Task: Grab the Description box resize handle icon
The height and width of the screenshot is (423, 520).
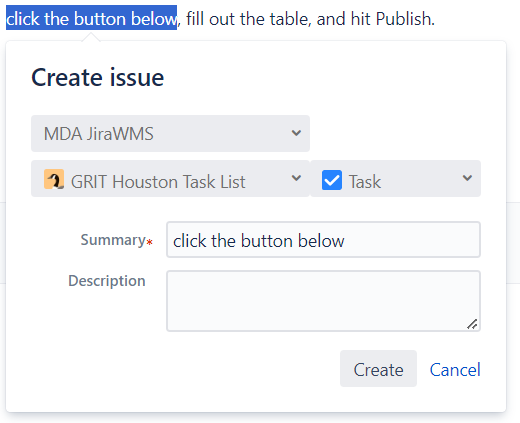Action: click(x=472, y=324)
